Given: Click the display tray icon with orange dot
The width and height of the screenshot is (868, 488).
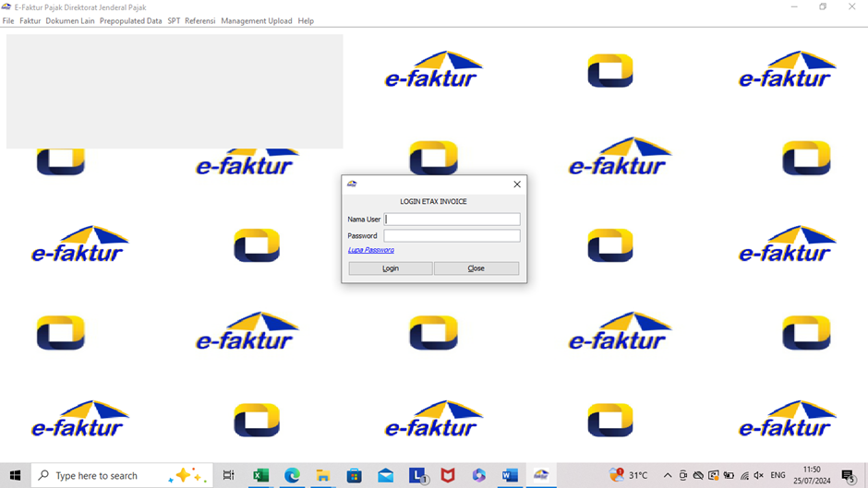Looking at the screenshot, I should [x=714, y=475].
